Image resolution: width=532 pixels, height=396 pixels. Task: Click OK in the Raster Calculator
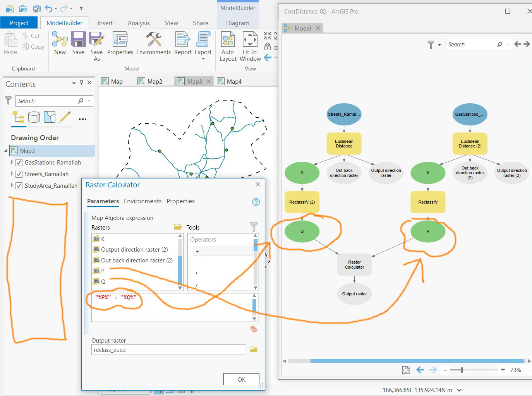241,379
